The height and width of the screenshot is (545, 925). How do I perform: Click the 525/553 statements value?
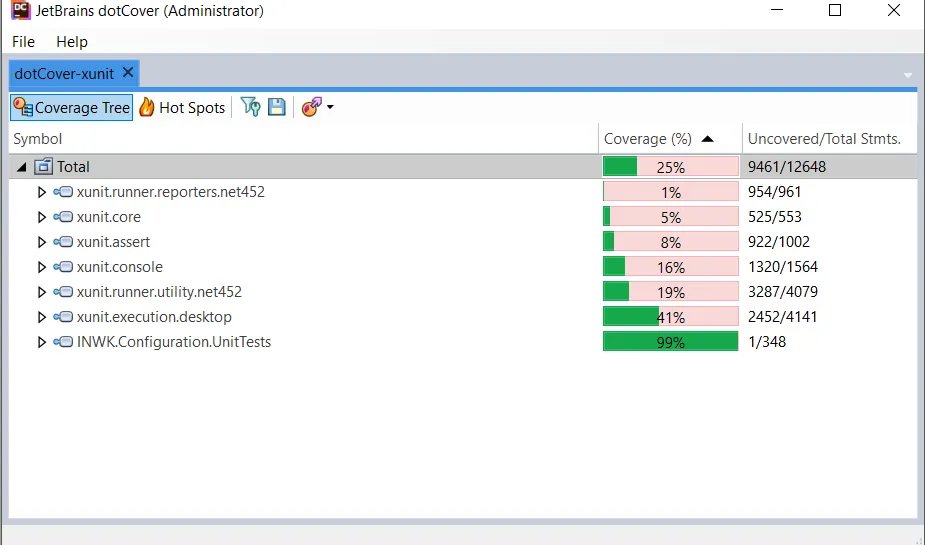coord(775,216)
